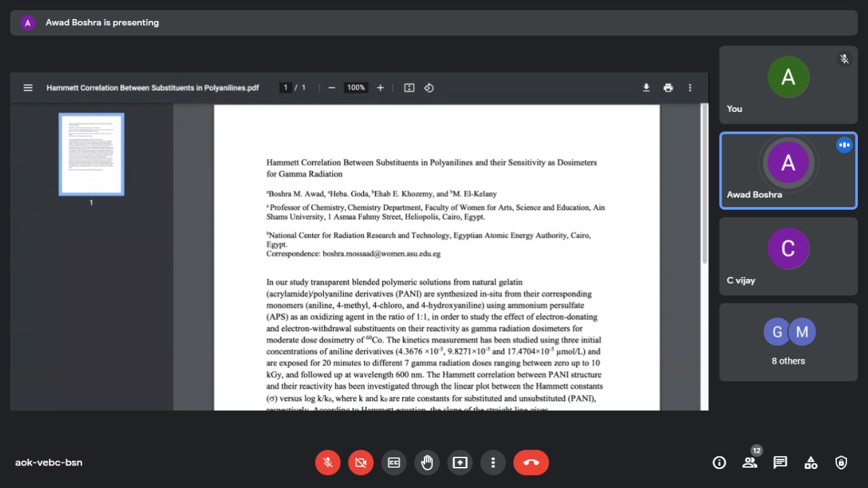Open the 8 others participants tile
This screenshot has width=868, height=488.
point(788,342)
